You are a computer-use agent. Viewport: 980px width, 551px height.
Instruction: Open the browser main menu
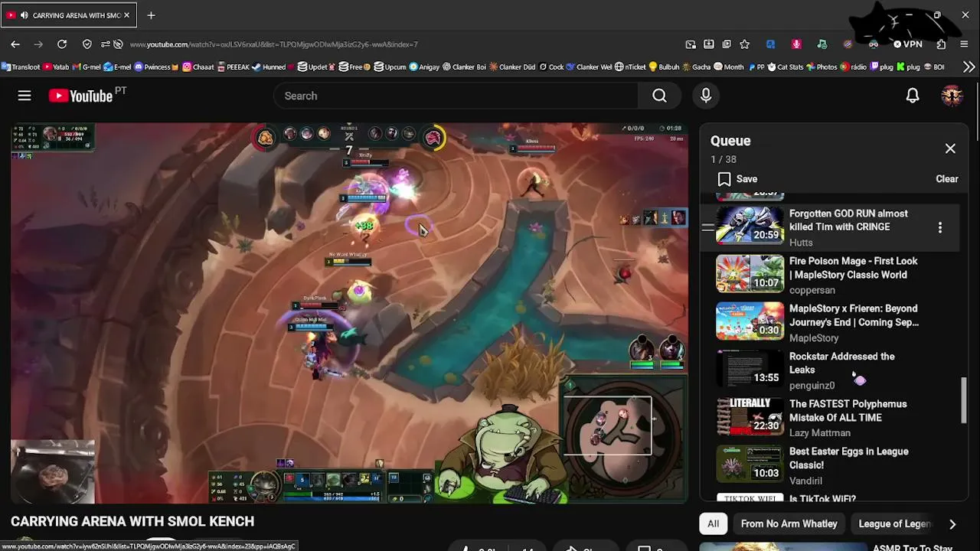coord(964,44)
